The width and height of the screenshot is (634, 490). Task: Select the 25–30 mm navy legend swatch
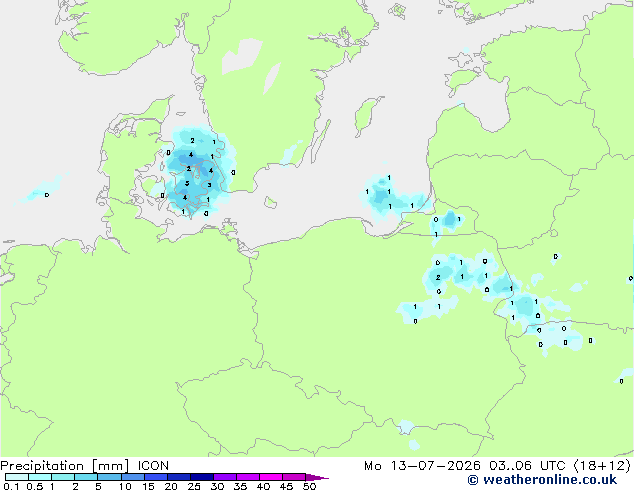point(202,477)
